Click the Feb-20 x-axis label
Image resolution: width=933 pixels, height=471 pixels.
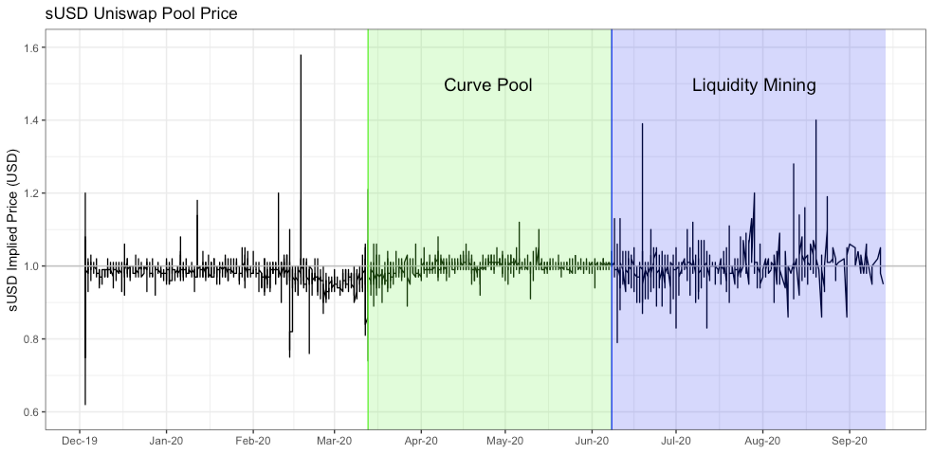click(253, 441)
